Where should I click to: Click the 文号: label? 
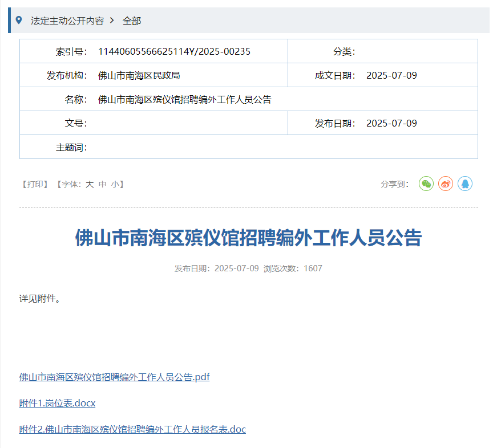tap(76, 123)
